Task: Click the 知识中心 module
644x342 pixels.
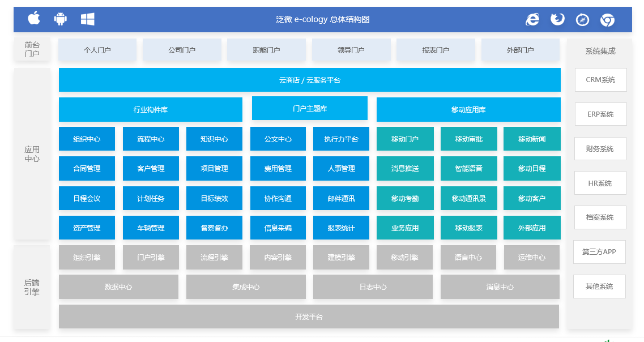Action: 215,139
